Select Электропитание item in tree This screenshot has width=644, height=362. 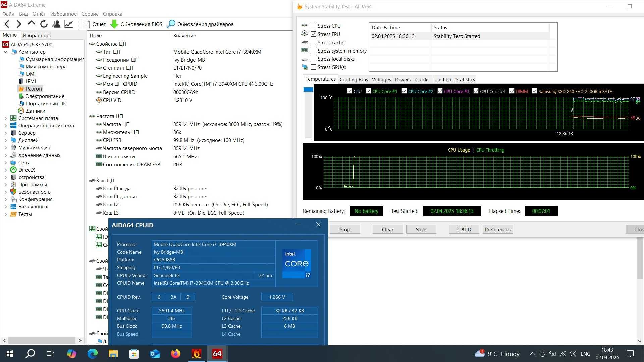point(41,96)
